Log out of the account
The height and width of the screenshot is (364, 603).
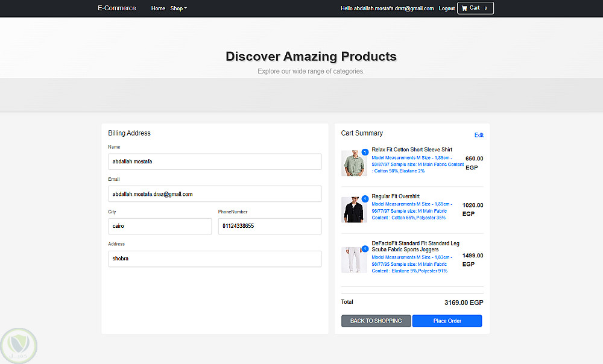click(447, 8)
